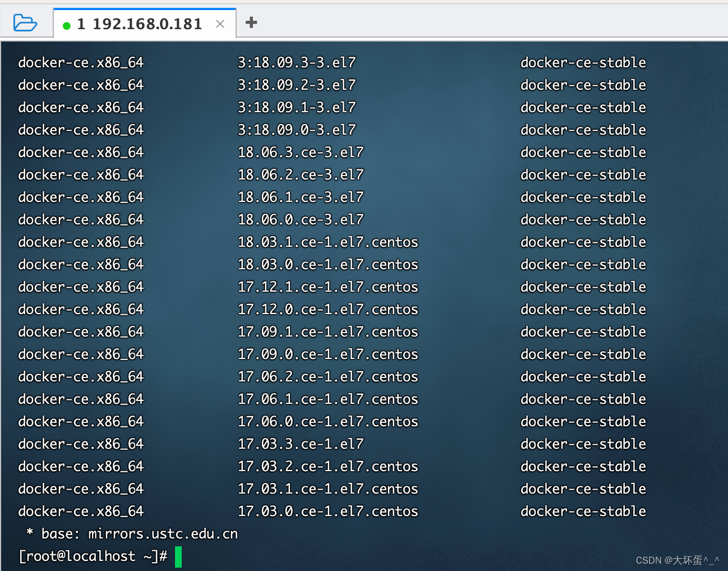The width and height of the screenshot is (728, 571).
Task: Click version text 17.09.0.ce-1.el7.centos
Action: [x=328, y=354]
